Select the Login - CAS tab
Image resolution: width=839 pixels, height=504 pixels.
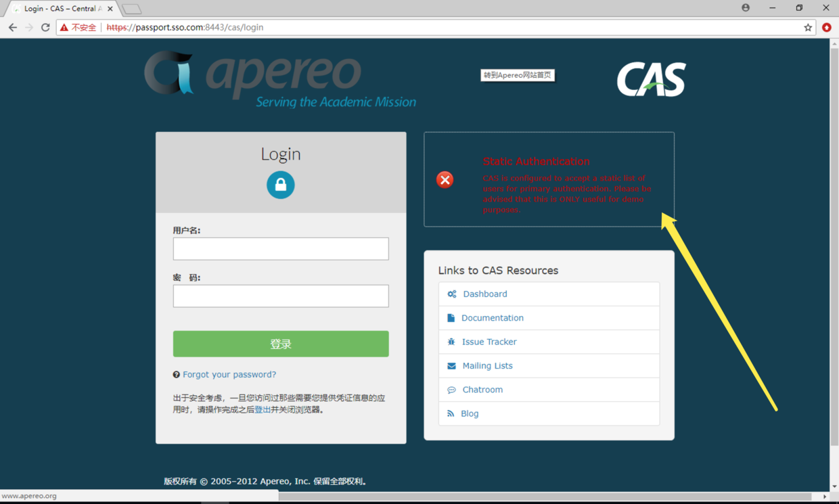tap(63, 9)
